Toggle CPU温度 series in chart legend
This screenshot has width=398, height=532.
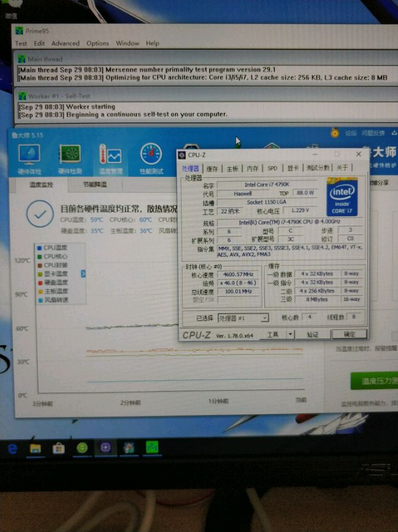(52, 248)
